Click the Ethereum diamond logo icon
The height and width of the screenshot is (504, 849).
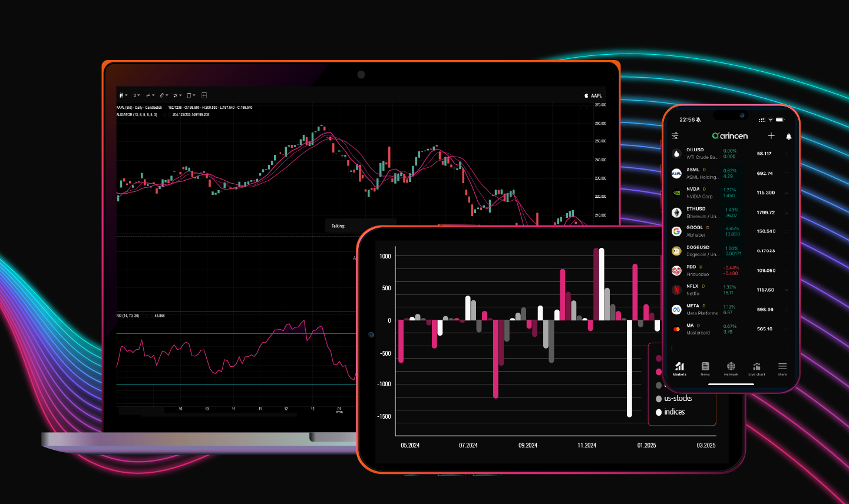tap(676, 213)
